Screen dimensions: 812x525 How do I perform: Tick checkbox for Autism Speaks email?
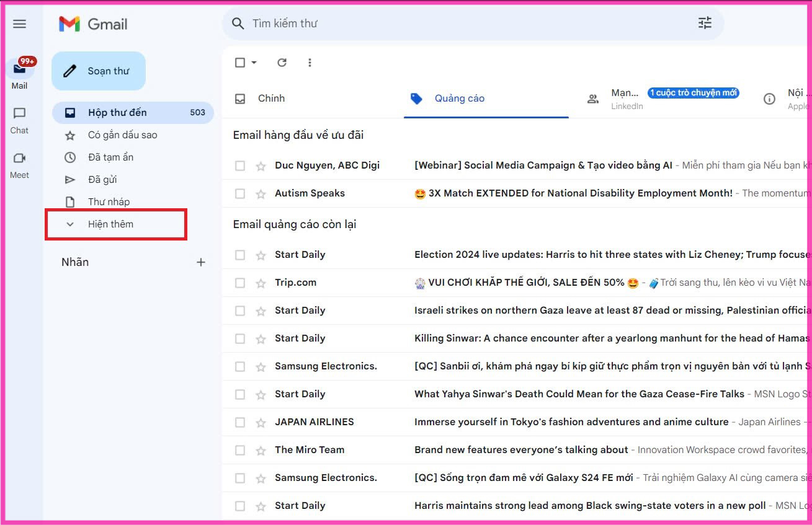240,194
